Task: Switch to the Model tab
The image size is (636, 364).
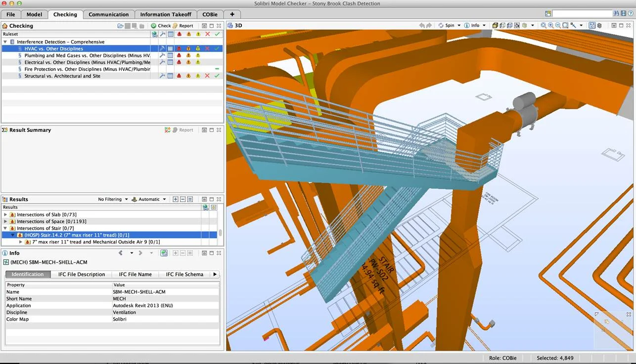Action: (34, 14)
